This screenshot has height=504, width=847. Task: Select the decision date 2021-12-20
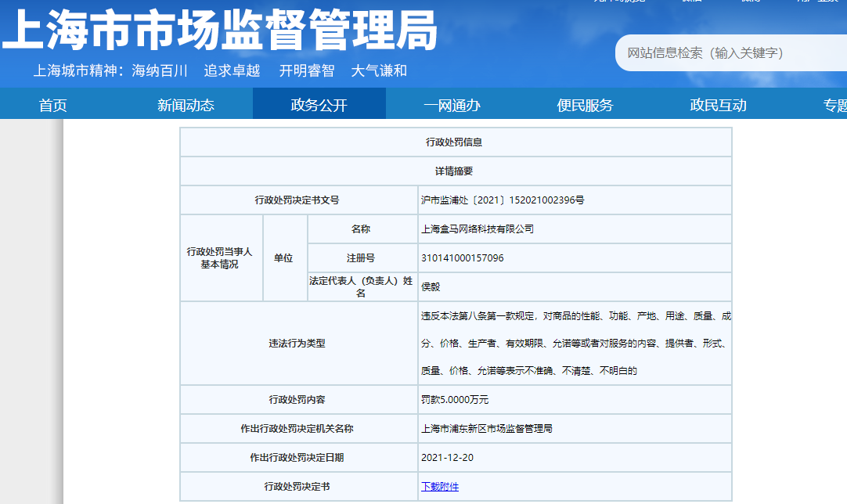(x=447, y=458)
